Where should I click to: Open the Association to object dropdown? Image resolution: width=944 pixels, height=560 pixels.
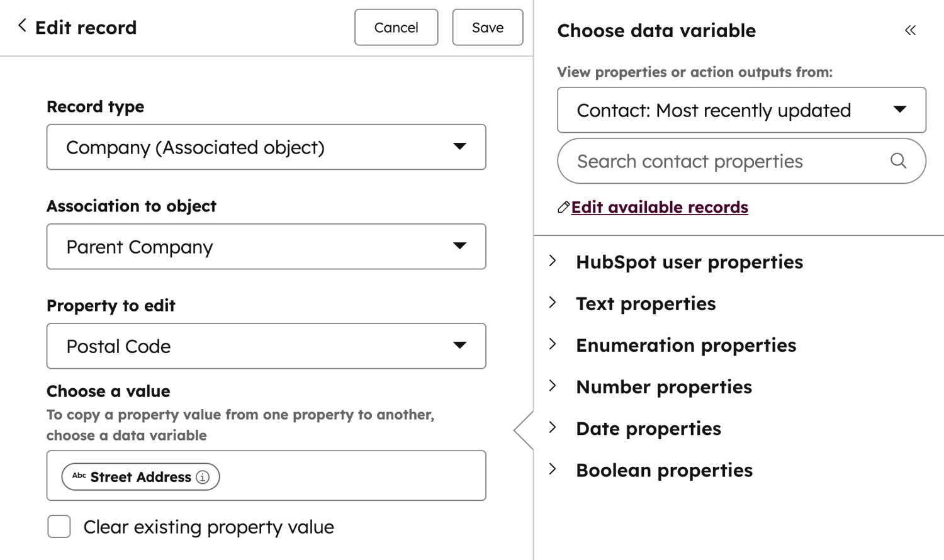[x=266, y=247]
